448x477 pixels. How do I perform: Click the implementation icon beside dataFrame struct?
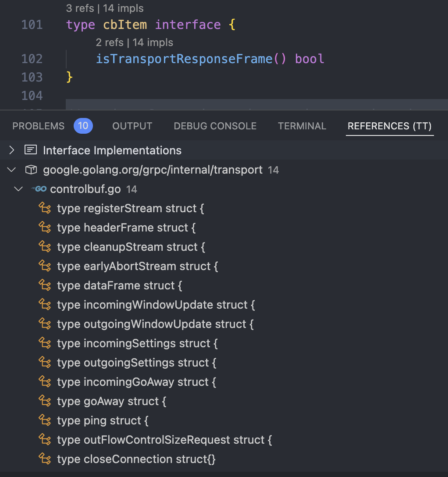45,285
